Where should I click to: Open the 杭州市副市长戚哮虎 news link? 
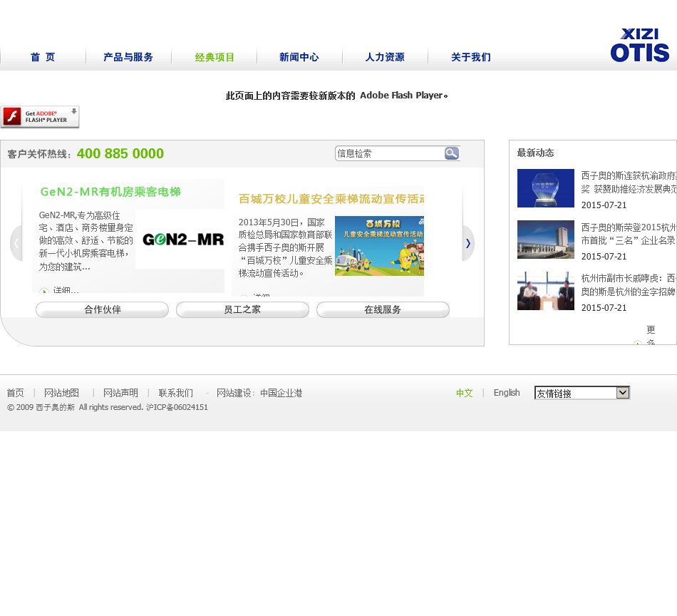tap(629, 285)
